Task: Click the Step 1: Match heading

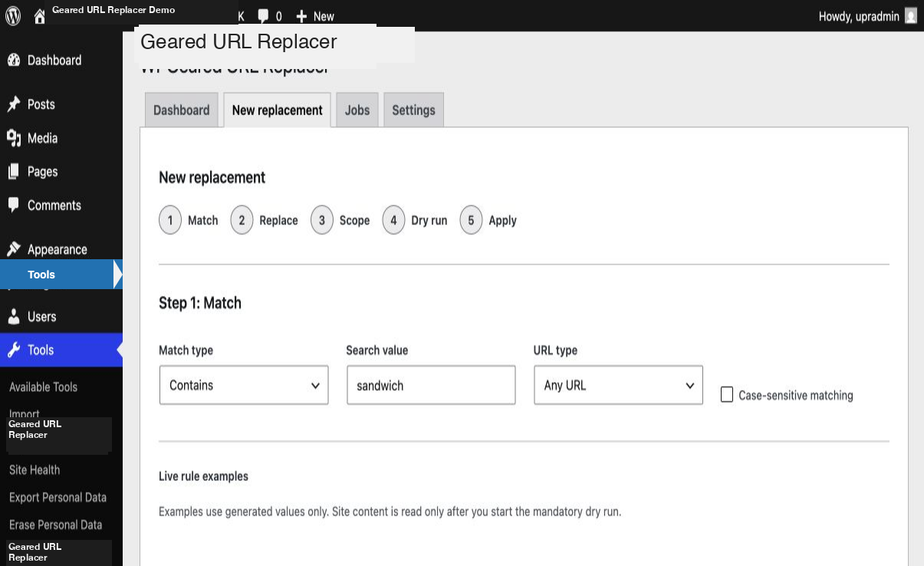Action: 200,303
